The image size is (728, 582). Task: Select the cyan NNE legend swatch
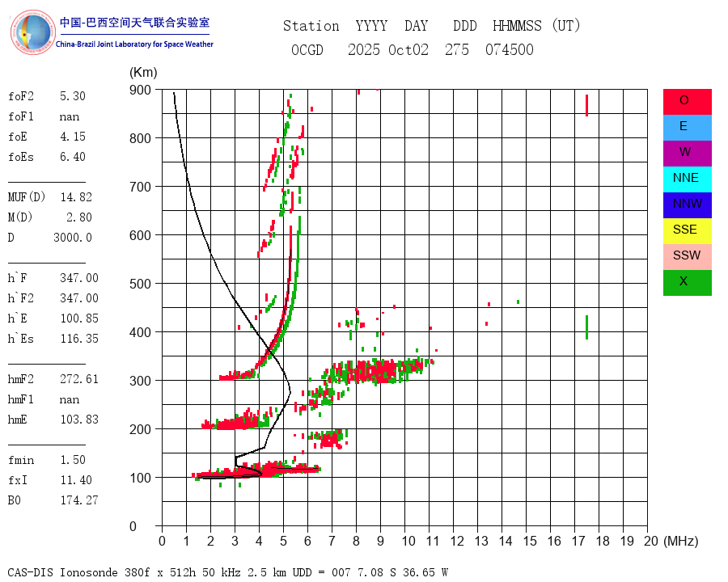pos(687,179)
